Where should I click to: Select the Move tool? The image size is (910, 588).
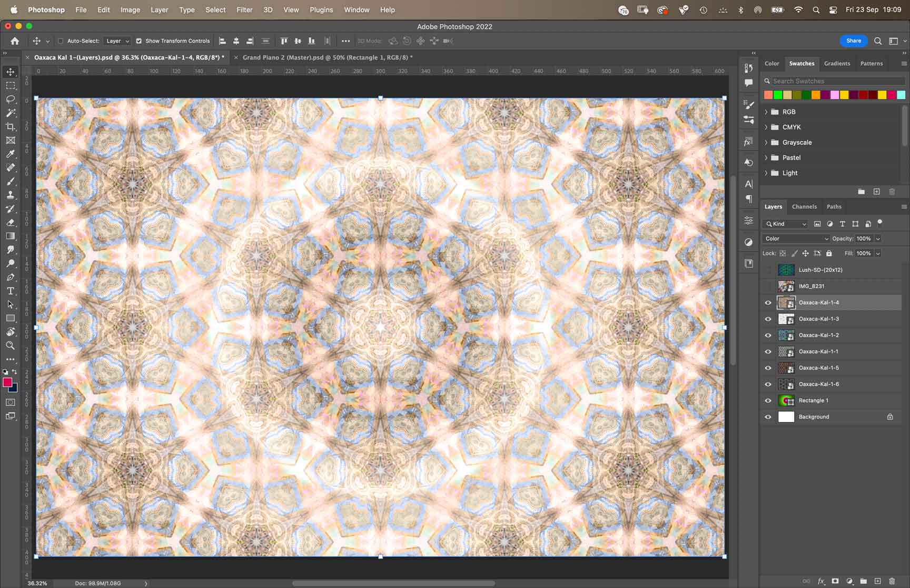(11, 72)
